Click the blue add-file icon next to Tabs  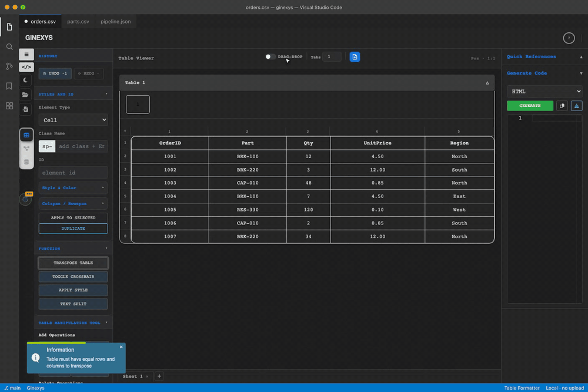(x=355, y=57)
